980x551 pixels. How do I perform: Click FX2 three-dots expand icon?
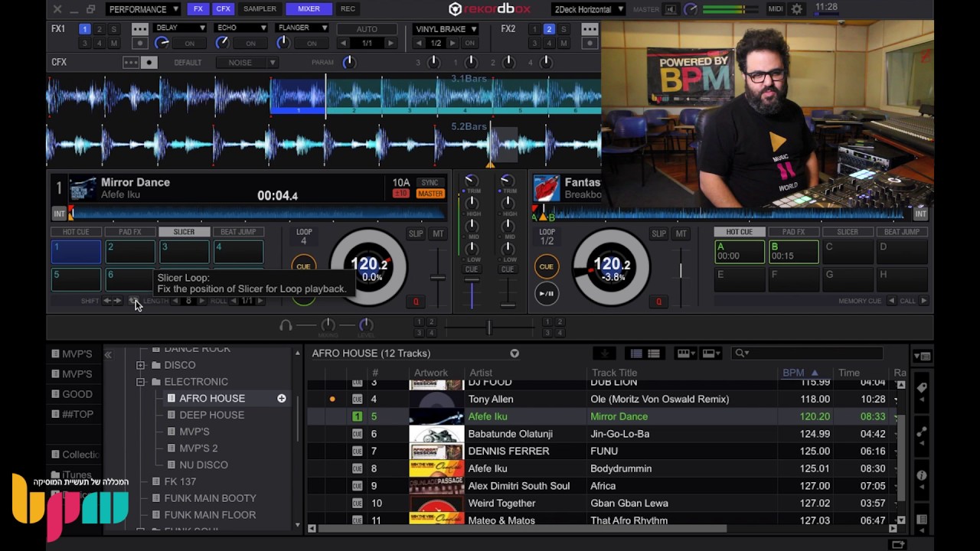click(x=590, y=29)
